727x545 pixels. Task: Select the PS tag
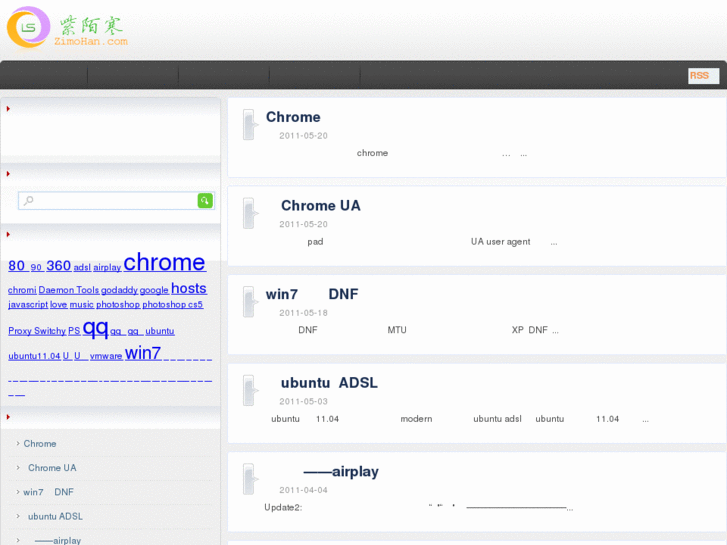pyautogui.click(x=74, y=331)
